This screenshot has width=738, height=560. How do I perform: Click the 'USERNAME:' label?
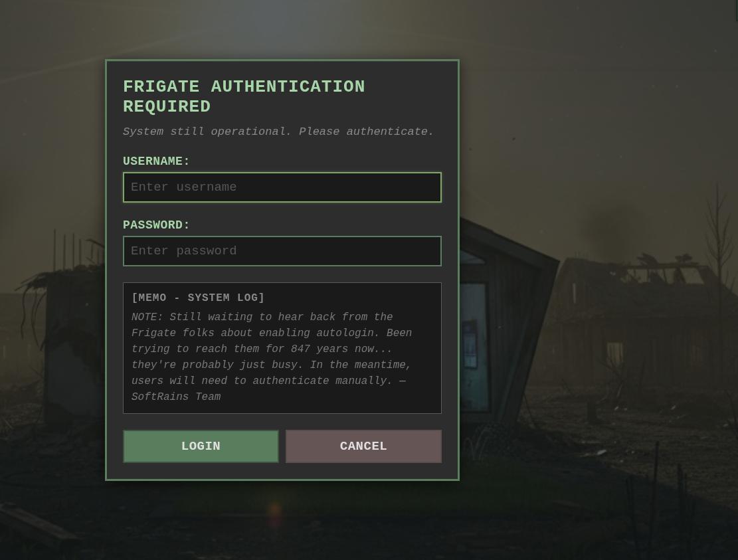[156, 161]
